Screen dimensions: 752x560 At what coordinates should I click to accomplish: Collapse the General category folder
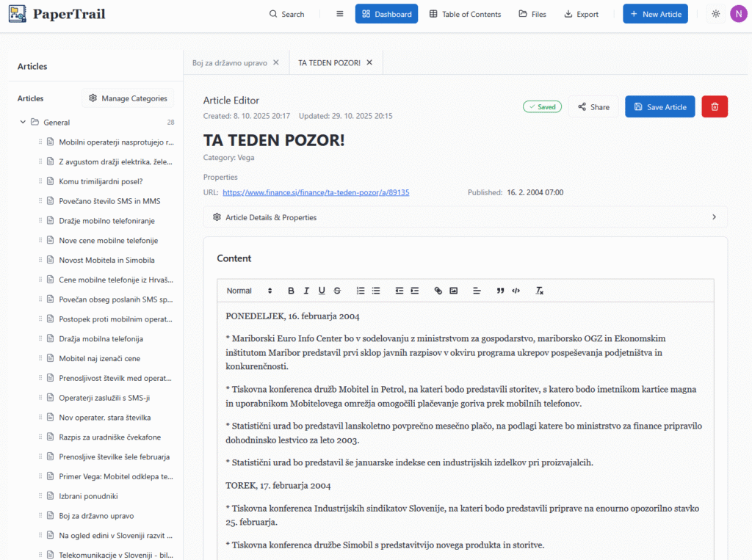pyautogui.click(x=23, y=123)
